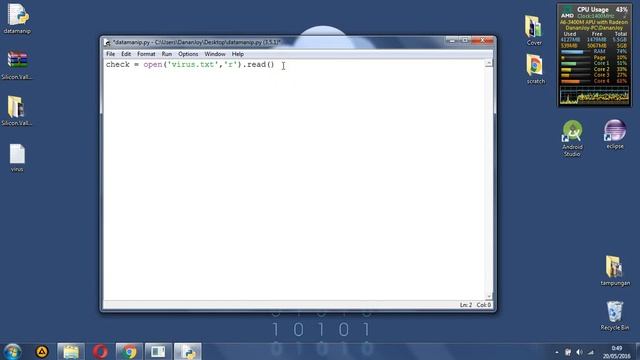Show hidden system tray icons

click(557, 352)
